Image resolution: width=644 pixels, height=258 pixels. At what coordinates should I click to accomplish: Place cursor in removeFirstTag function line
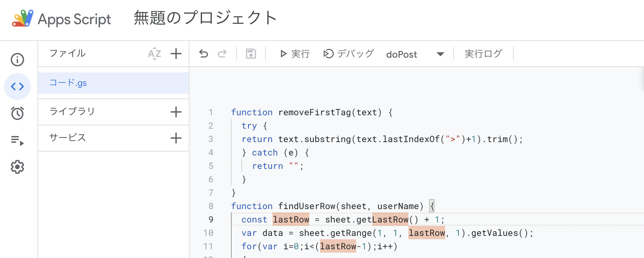pos(312,112)
